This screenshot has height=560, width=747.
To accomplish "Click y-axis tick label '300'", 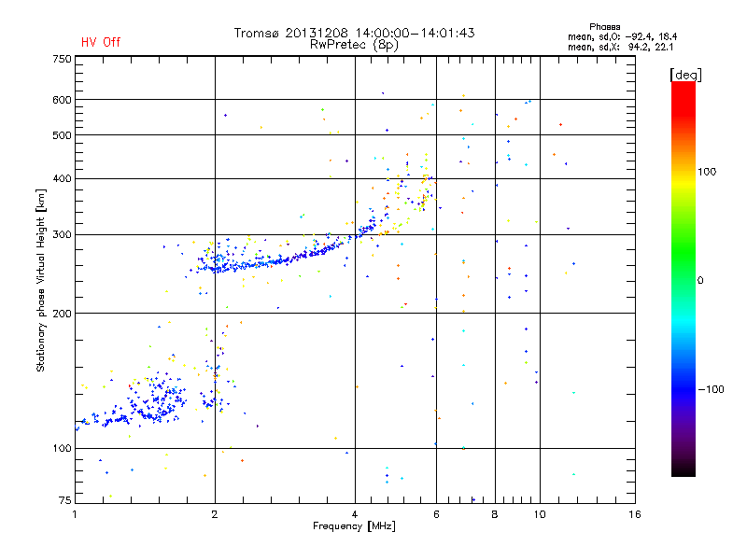I will [x=62, y=235].
